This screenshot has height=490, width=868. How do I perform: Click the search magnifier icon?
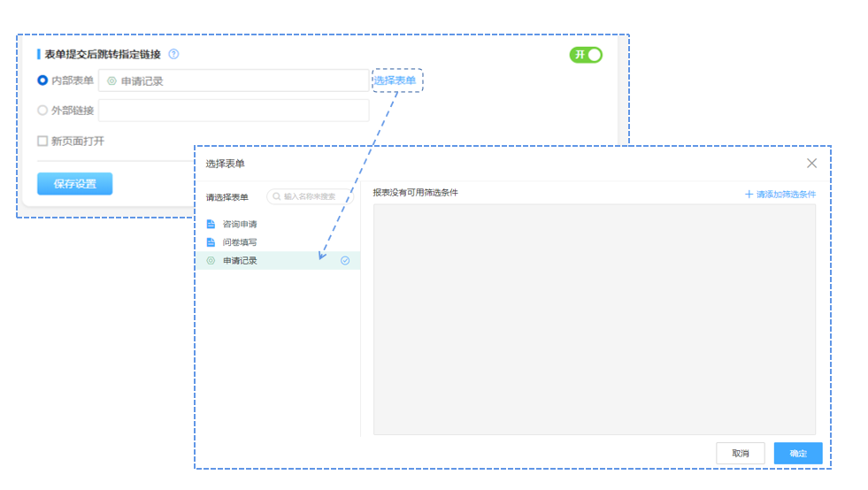point(277,196)
